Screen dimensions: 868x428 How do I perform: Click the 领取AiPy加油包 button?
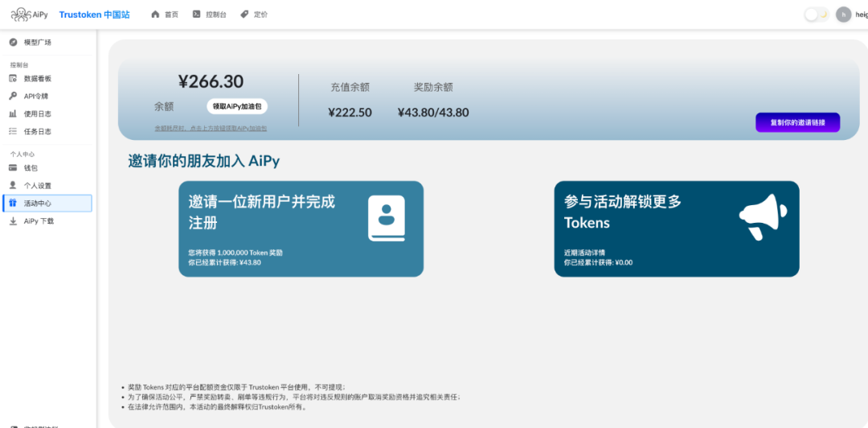click(237, 106)
